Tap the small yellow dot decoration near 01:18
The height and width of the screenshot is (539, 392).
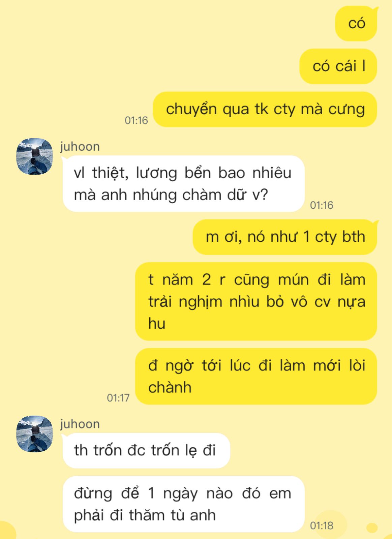click(372, 528)
